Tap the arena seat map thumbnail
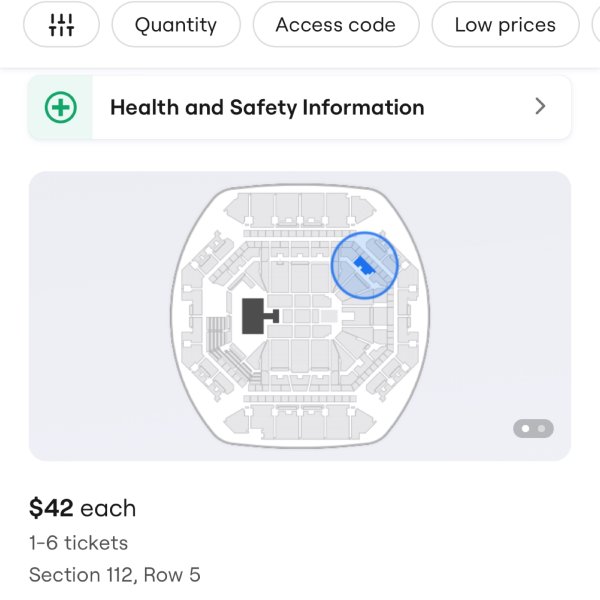Image resolution: width=600 pixels, height=600 pixels. coord(300,316)
